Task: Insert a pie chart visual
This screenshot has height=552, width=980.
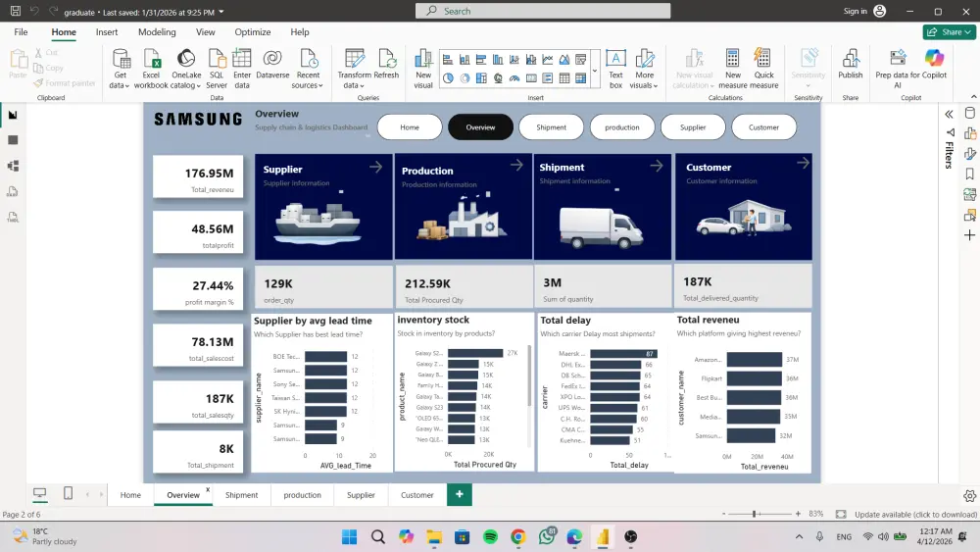Action: coord(448,78)
